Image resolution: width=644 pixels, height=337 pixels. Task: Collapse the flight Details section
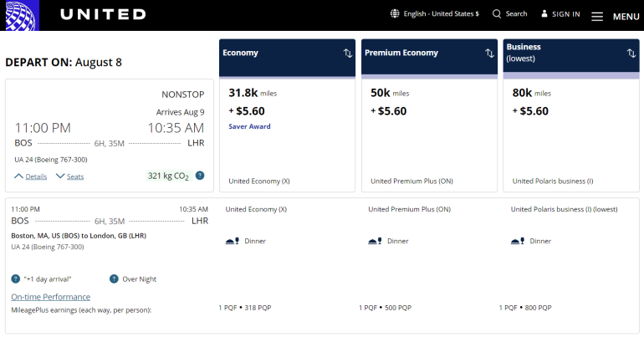coord(31,176)
